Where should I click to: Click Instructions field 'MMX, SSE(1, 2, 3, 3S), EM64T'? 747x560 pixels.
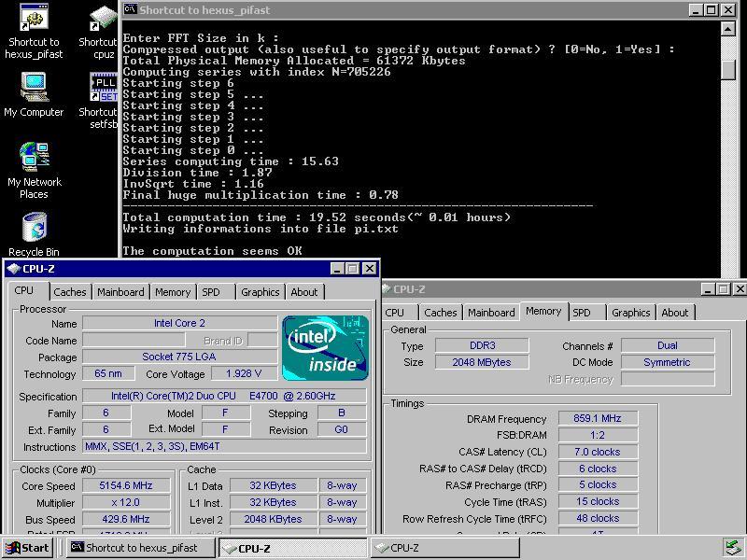(x=224, y=446)
